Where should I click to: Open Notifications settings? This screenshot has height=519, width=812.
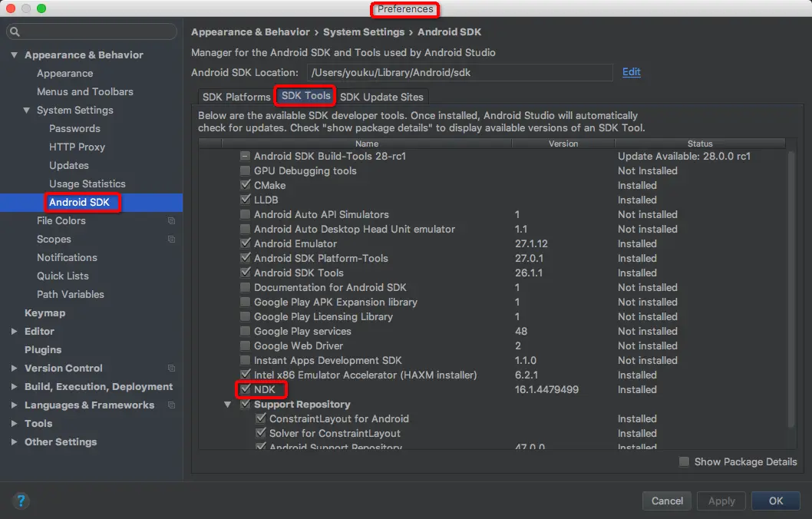point(67,257)
